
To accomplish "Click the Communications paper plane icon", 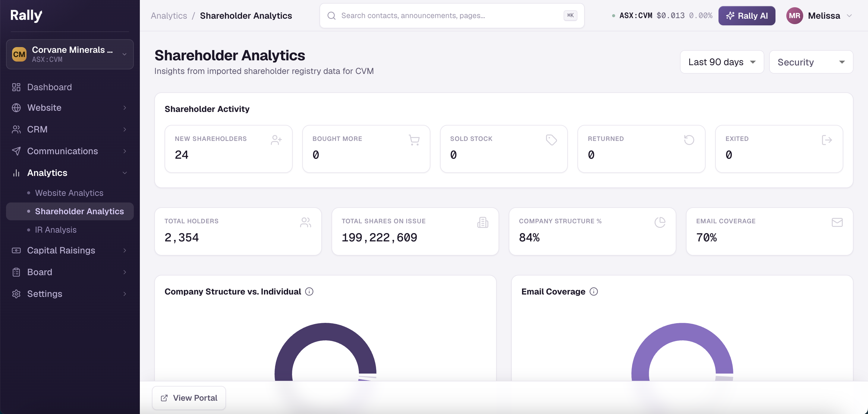I will [x=16, y=151].
